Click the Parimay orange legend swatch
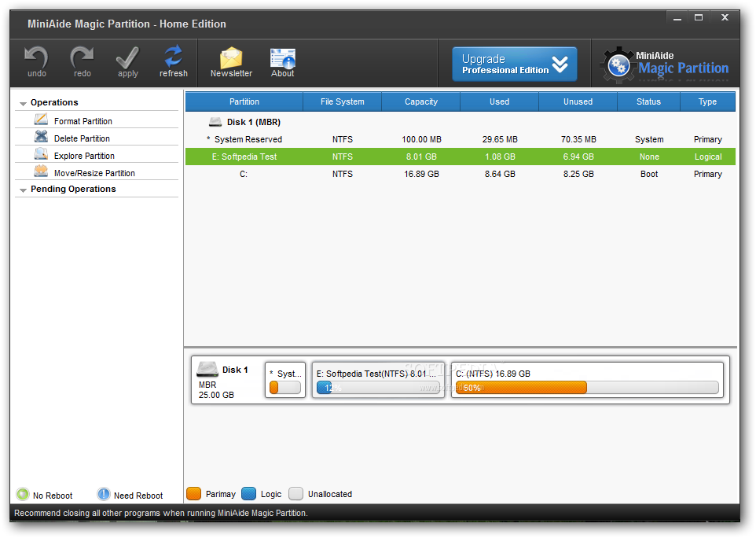The image size is (756, 538). point(194,494)
